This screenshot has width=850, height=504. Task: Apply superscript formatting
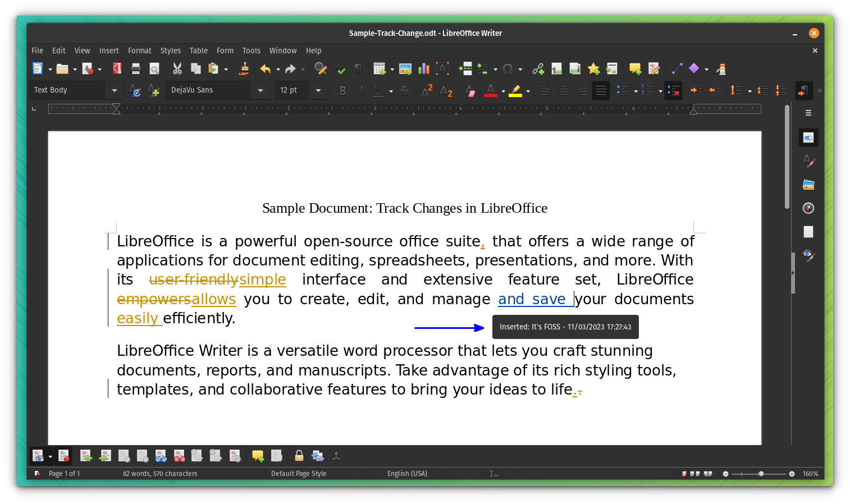427,90
